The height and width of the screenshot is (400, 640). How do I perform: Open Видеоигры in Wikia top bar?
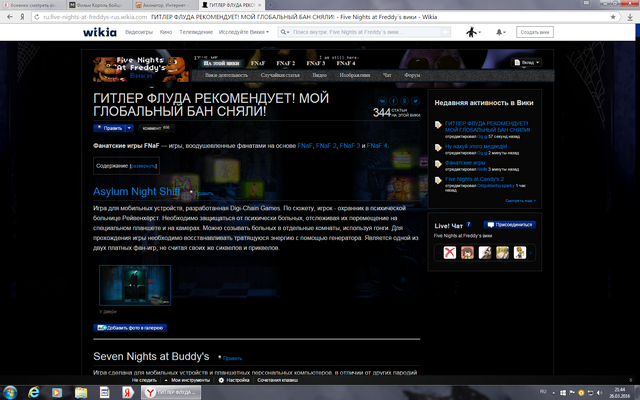click(x=139, y=32)
